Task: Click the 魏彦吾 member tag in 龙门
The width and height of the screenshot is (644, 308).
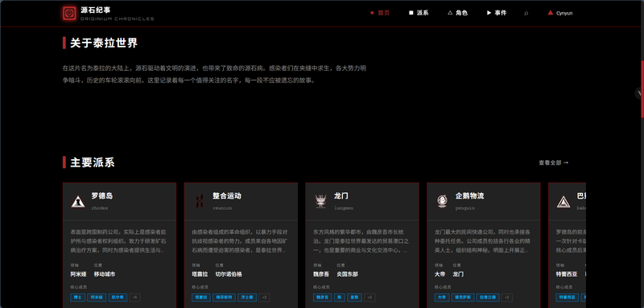Action: coord(322,298)
